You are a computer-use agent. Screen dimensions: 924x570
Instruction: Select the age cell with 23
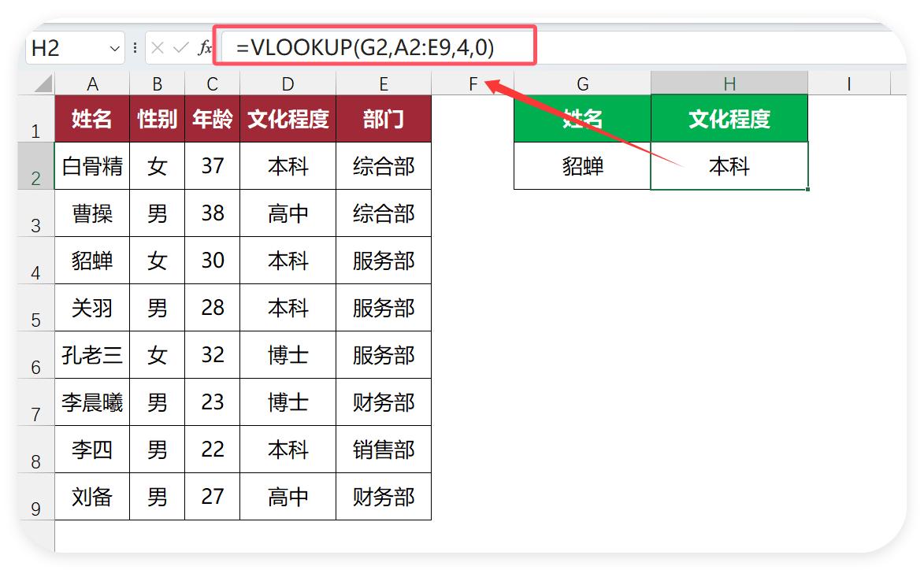click(x=212, y=402)
